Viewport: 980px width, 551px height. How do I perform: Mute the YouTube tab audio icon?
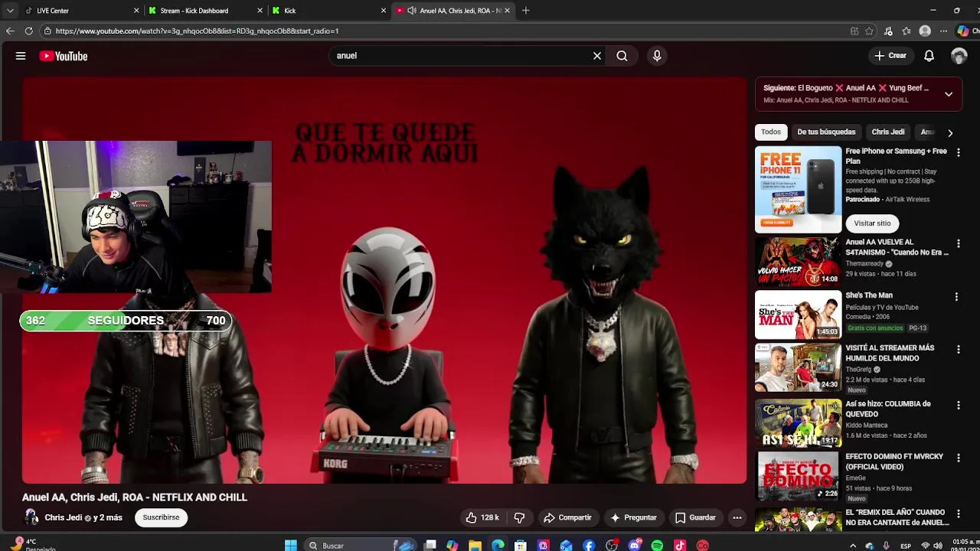412,11
